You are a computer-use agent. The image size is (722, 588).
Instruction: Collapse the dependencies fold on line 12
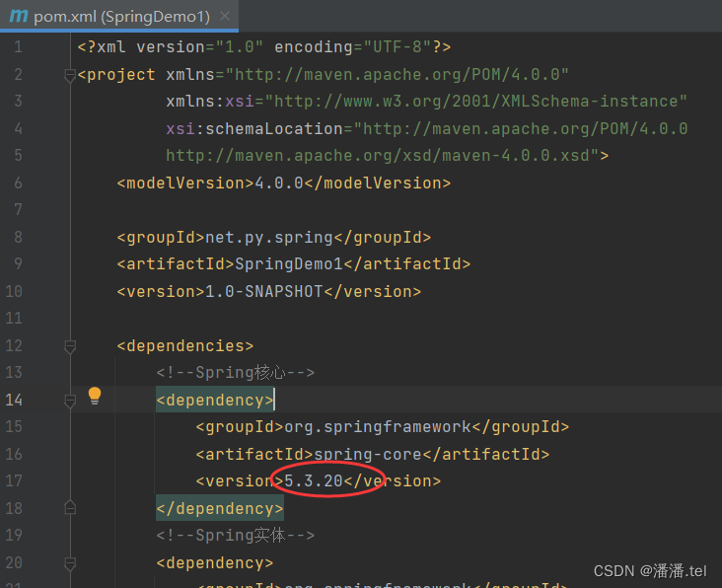tap(70, 346)
